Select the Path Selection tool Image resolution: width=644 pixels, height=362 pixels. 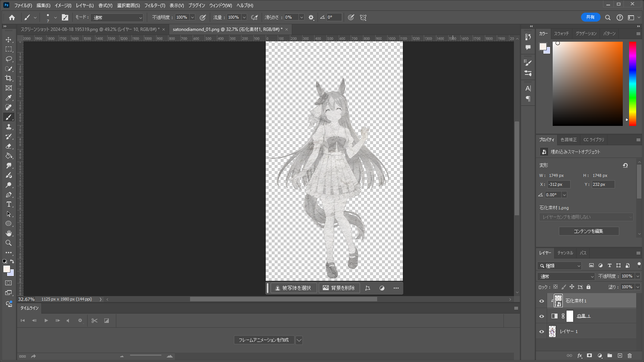click(9, 214)
